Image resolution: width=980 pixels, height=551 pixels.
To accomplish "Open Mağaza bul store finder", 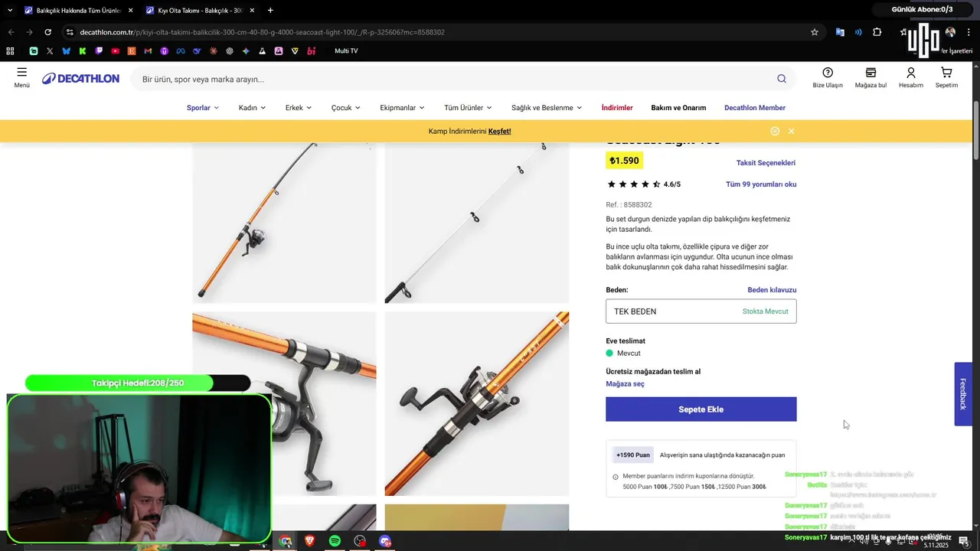I will pos(871,77).
